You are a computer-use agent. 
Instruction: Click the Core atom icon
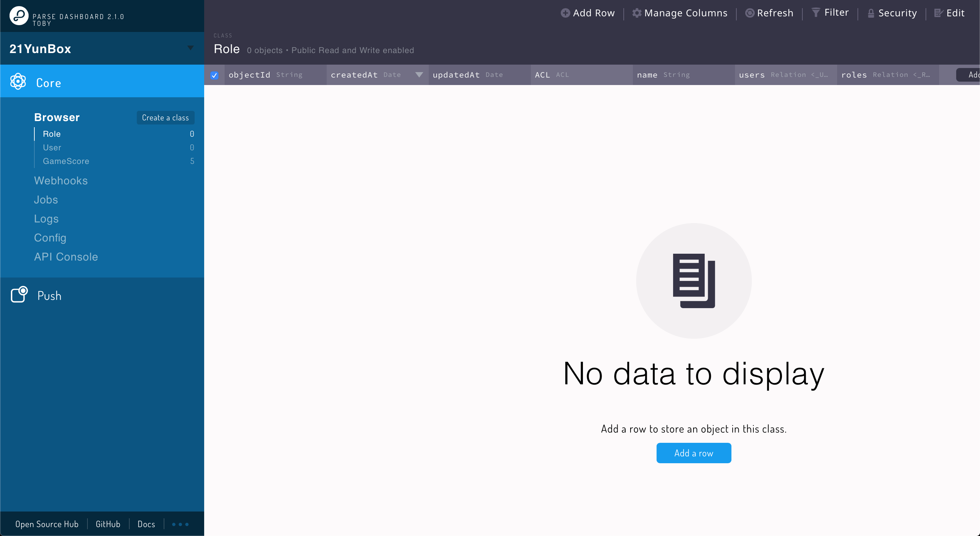click(18, 82)
